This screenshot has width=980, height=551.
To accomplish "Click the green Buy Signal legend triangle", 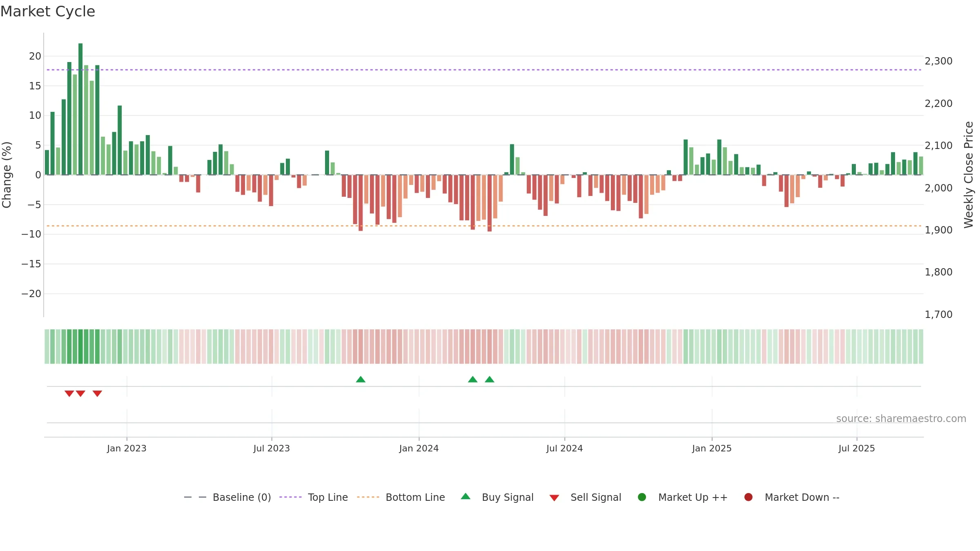I will 465,496.
